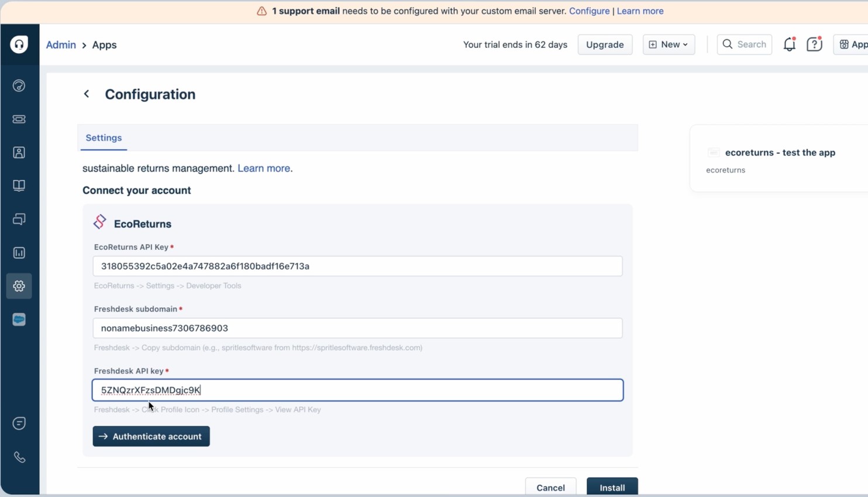Open the notifications bell

[790, 44]
